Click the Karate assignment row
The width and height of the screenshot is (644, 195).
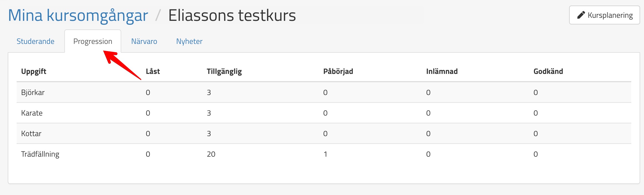pos(32,113)
